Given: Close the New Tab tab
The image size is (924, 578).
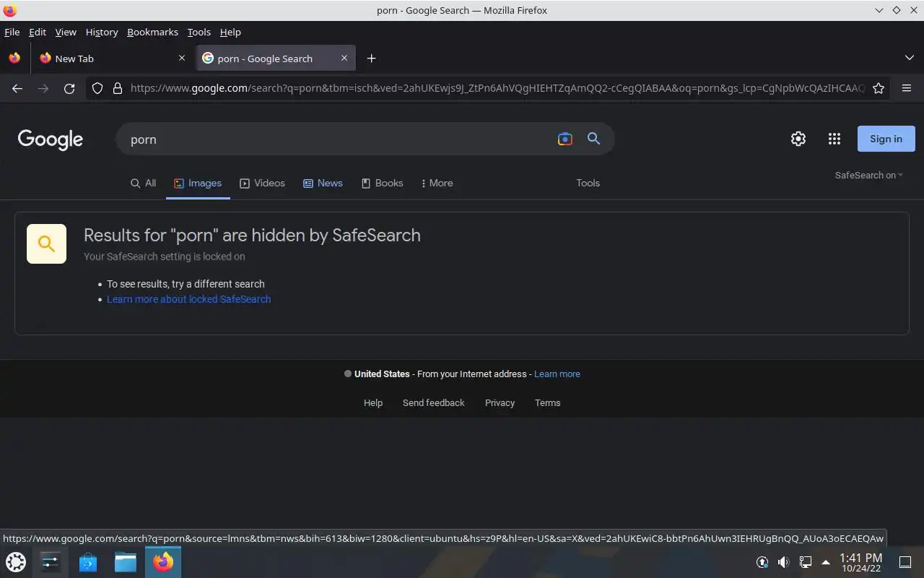Looking at the screenshot, I should [x=181, y=59].
